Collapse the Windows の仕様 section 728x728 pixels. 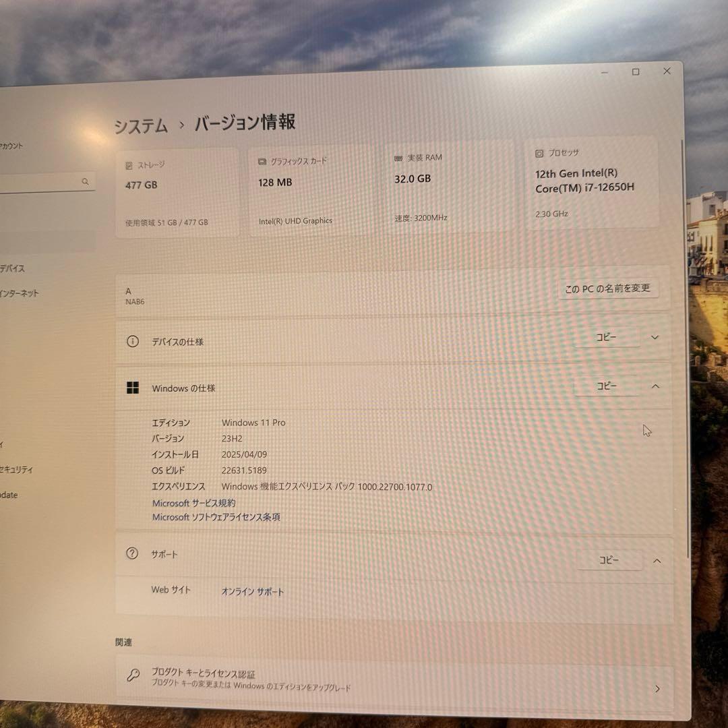655,385
